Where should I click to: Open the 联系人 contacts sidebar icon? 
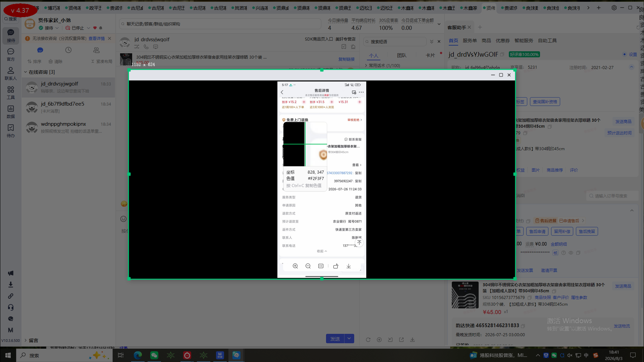click(x=11, y=73)
